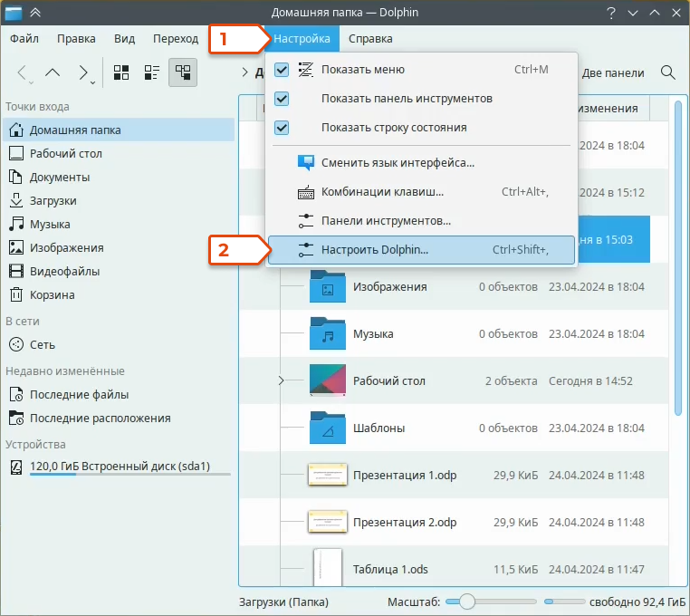Open the 120,0 ГиБ Встроенный диск device
690x616 pixels.
(119, 467)
